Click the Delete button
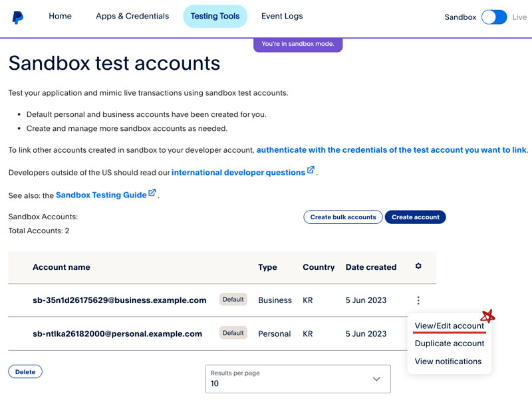This screenshot has height=400, width=532. click(25, 371)
